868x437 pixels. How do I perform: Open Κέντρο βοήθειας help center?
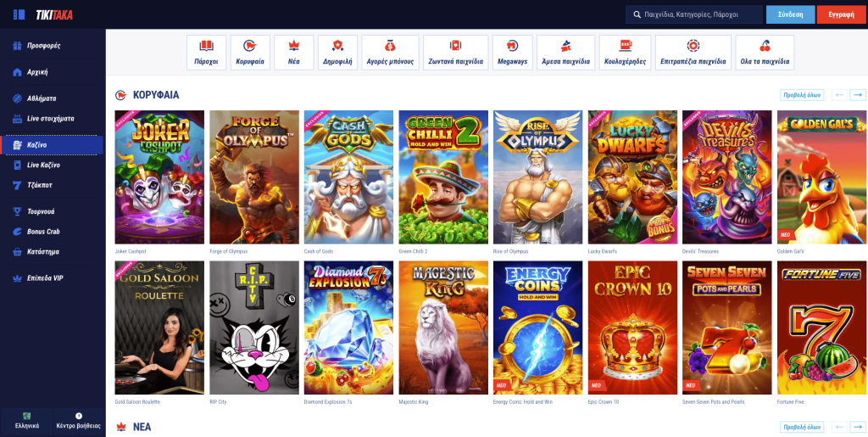pyautogui.click(x=79, y=420)
